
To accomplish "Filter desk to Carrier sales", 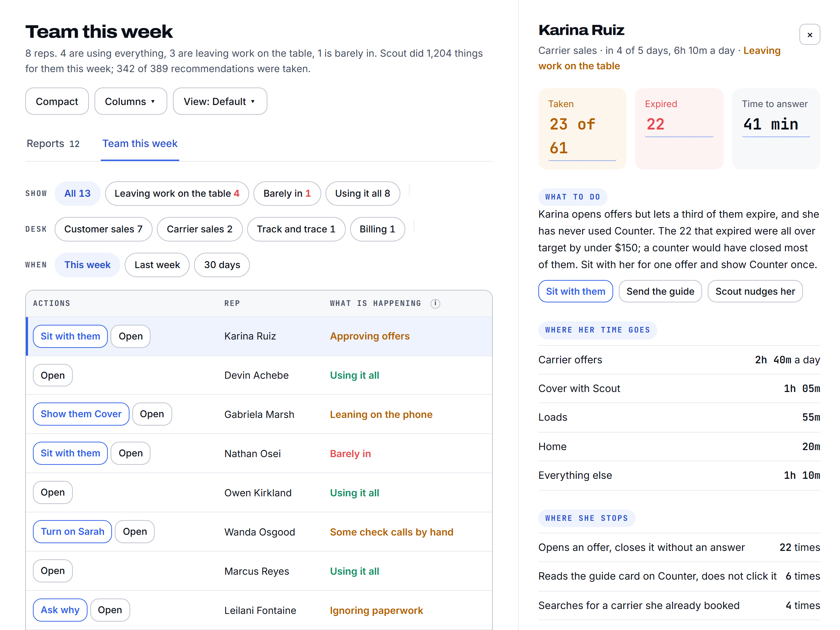I will pyautogui.click(x=200, y=229).
